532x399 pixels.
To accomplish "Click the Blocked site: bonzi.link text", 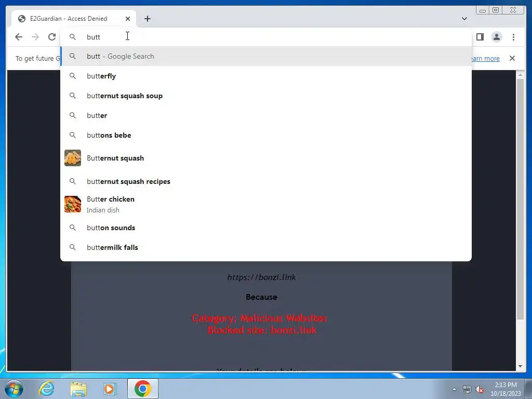I will (262, 330).
